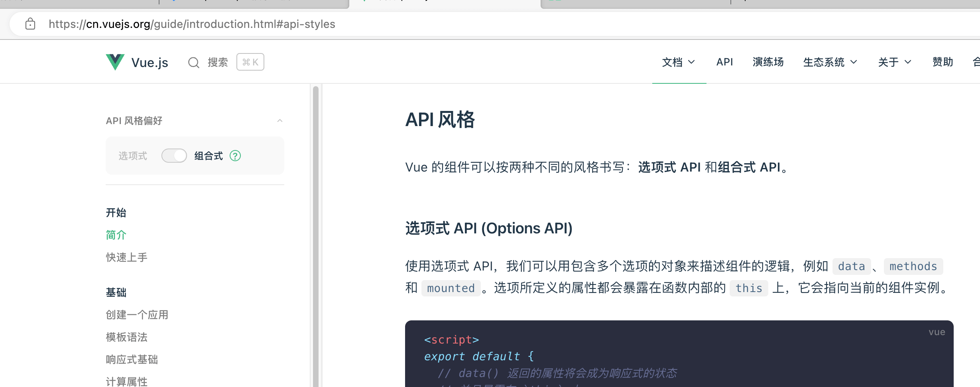Click the inline code 'mounted'
Screen dimensions: 980x387
[451, 288]
